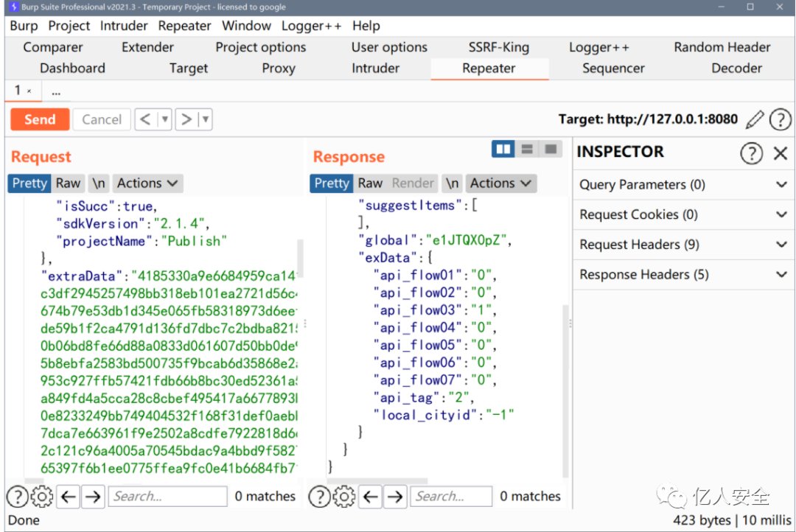Click the request Search field
The width and height of the screenshot is (796, 532).
pyautogui.click(x=167, y=497)
